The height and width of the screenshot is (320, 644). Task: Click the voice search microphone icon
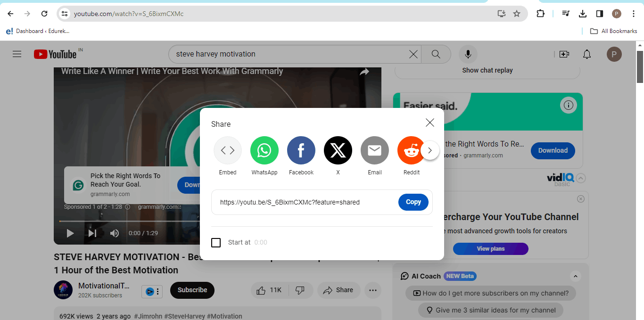468,54
